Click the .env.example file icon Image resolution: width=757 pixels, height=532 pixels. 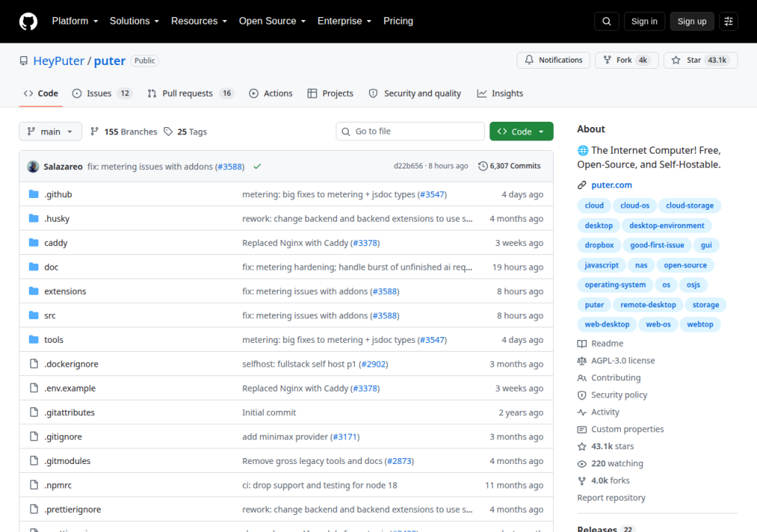click(34, 388)
